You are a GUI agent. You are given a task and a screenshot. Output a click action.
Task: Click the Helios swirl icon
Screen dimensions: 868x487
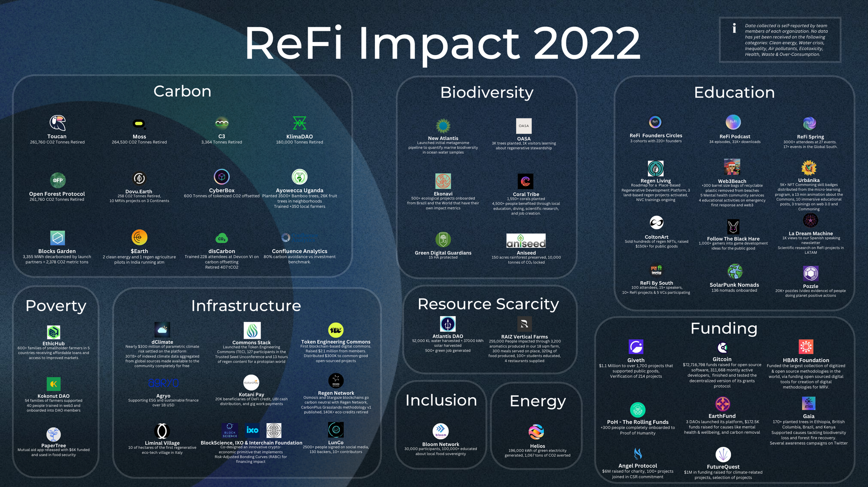(x=537, y=432)
